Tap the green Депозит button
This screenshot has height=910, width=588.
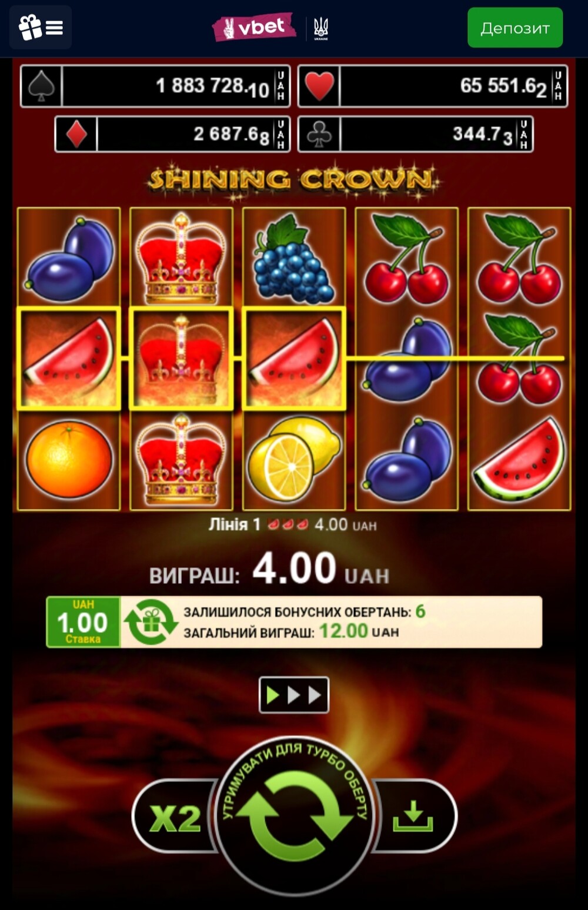tap(515, 28)
